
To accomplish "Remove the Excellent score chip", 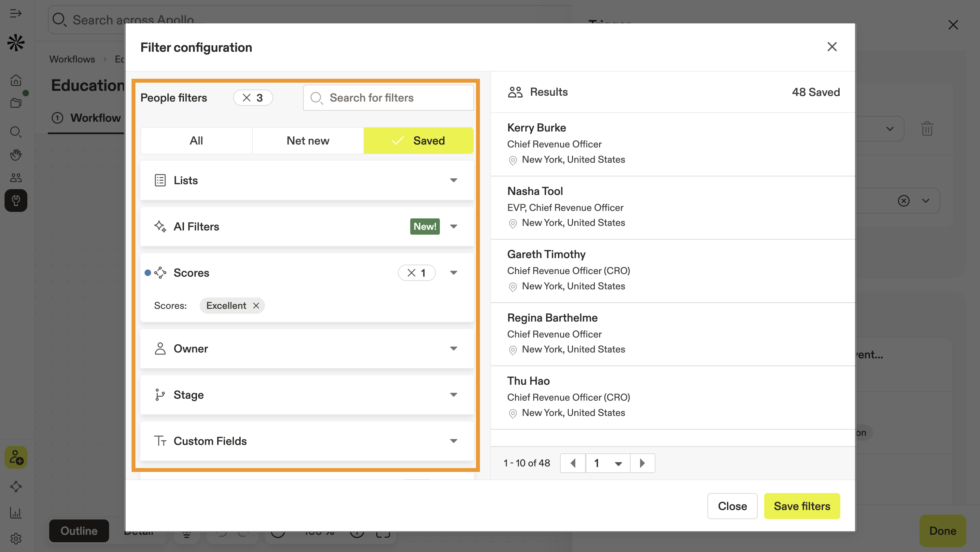I will click(256, 306).
